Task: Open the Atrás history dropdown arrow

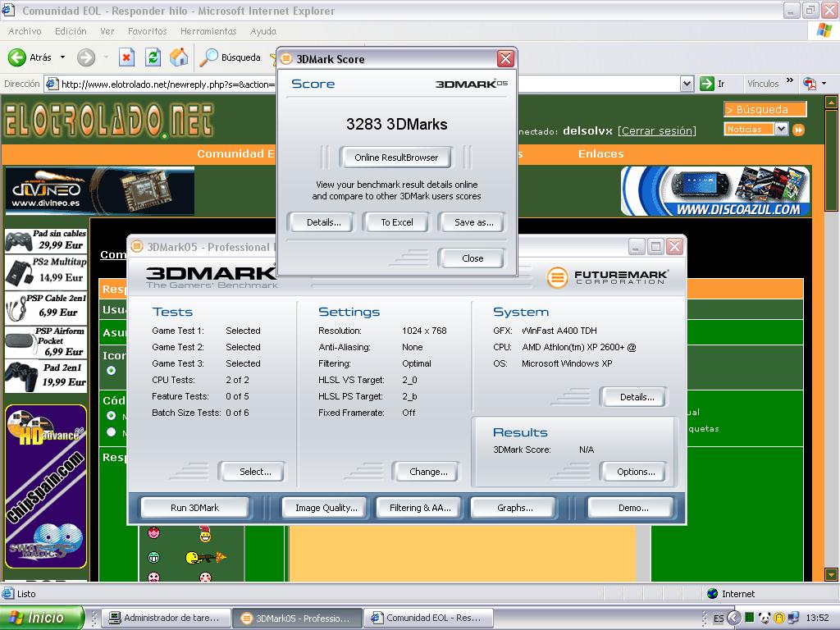Action: tap(62, 57)
